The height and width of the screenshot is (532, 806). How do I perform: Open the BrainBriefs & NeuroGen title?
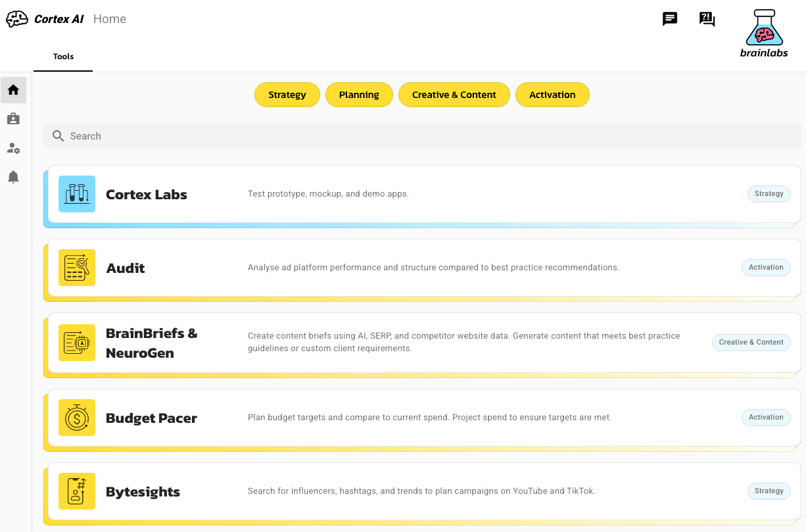pyautogui.click(x=152, y=343)
